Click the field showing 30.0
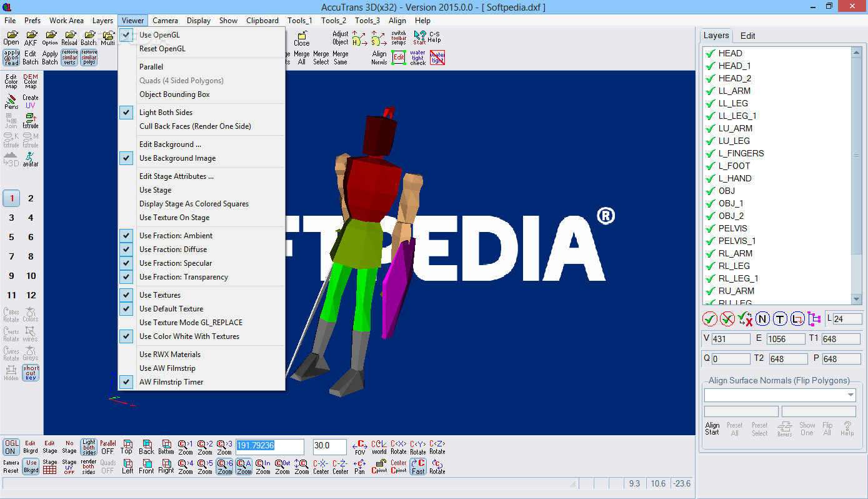Image resolution: width=868 pixels, height=499 pixels. tap(329, 446)
